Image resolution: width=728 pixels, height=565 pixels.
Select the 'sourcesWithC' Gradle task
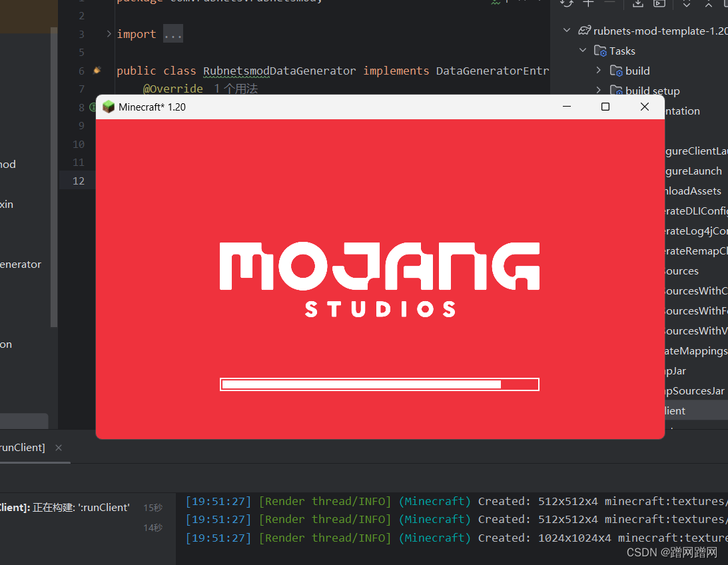[x=697, y=290]
